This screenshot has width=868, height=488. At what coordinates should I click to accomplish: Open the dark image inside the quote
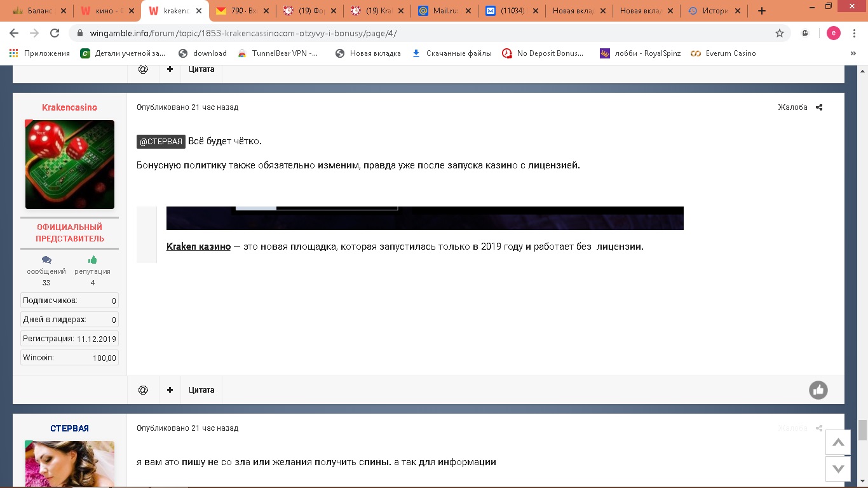pos(425,218)
